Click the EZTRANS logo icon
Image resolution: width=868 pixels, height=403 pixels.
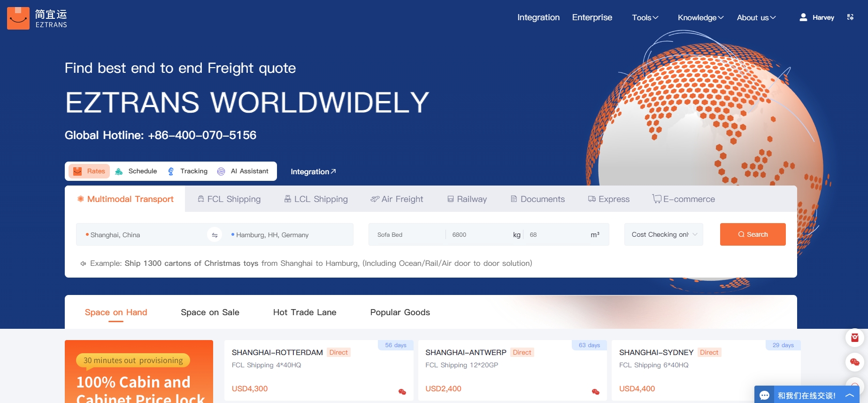(18, 18)
